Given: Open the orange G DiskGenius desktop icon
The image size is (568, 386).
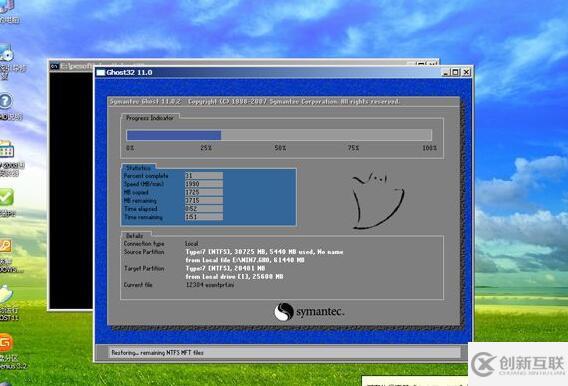Looking at the screenshot, I should pos(6,343).
